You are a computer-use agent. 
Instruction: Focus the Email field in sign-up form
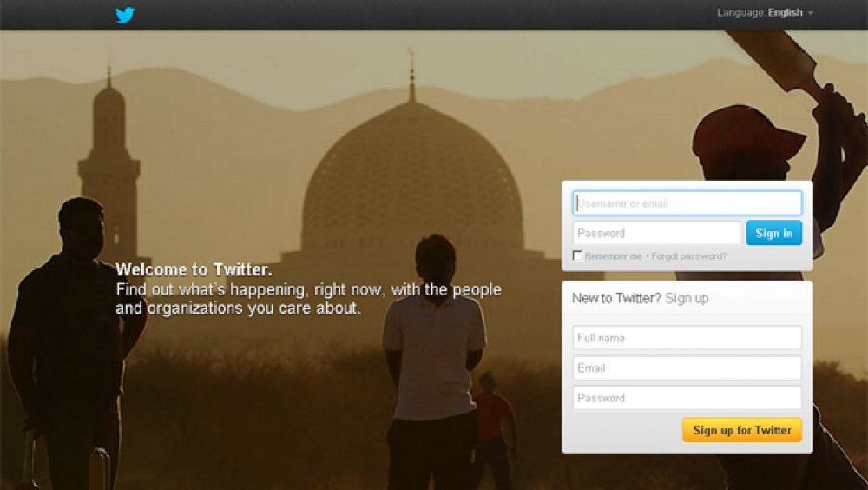click(x=687, y=368)
